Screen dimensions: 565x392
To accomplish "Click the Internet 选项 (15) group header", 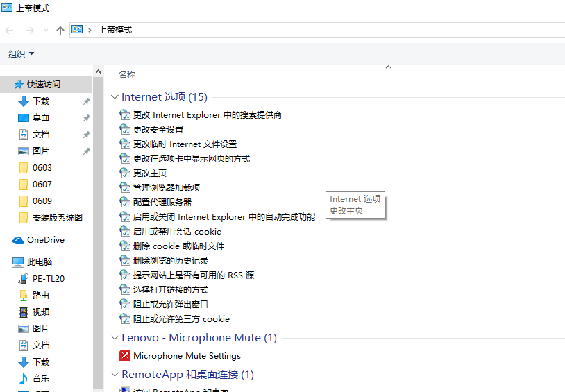I will point(165,97).
